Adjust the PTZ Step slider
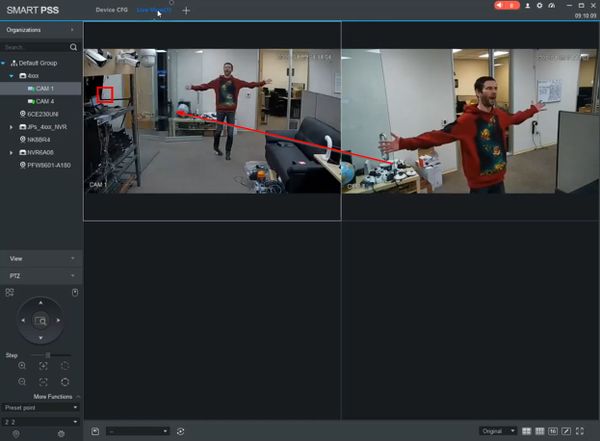 point(46,355)
